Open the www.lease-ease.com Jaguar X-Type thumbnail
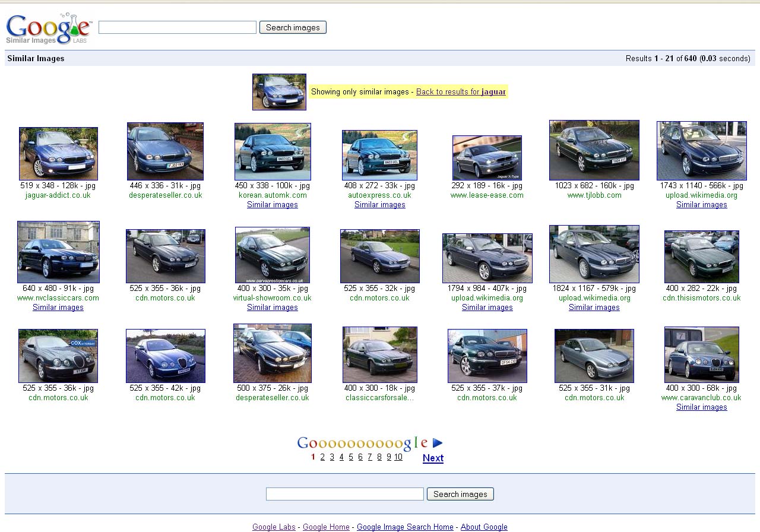 [487, 157]
